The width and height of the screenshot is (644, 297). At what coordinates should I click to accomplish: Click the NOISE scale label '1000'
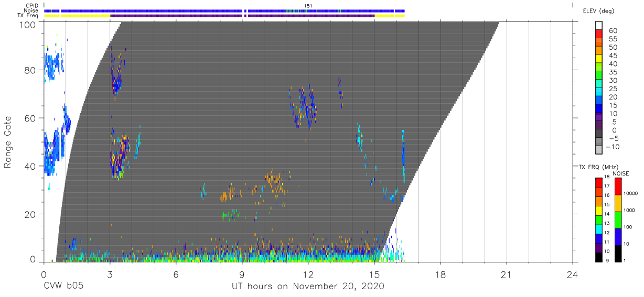630,210
